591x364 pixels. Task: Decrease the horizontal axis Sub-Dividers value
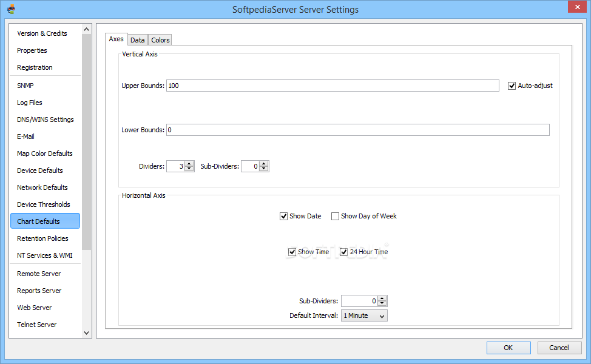[382, 303]
